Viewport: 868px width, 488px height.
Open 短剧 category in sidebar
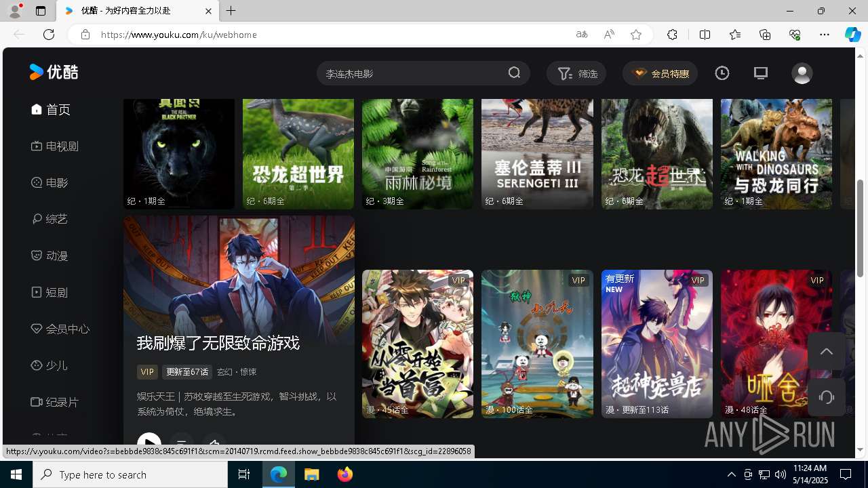[x=50, y=293]
